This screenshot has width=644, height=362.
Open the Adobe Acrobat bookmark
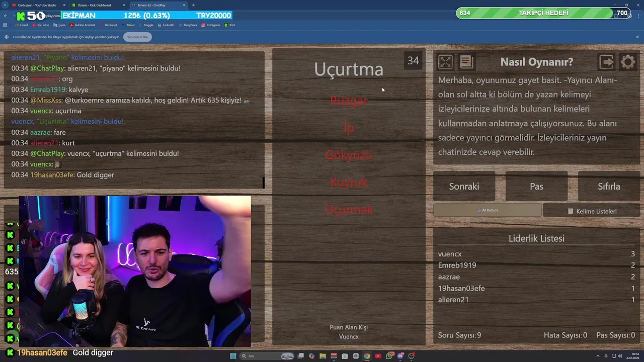click(x=83, y=25)
